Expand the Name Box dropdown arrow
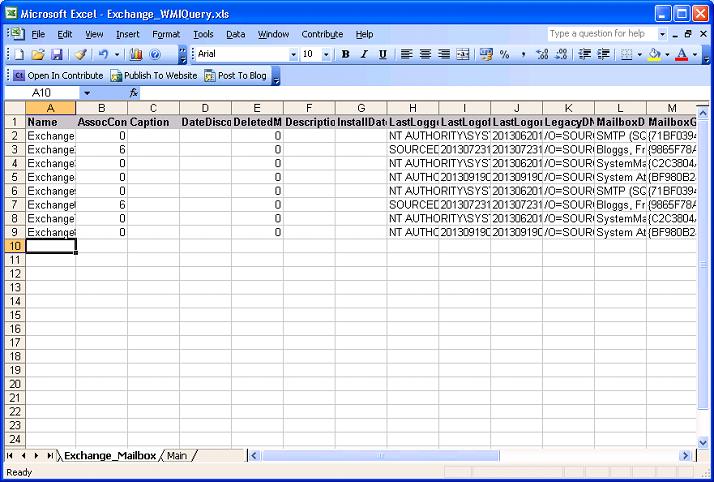714x482 pixels. click(x=86, y=92)
